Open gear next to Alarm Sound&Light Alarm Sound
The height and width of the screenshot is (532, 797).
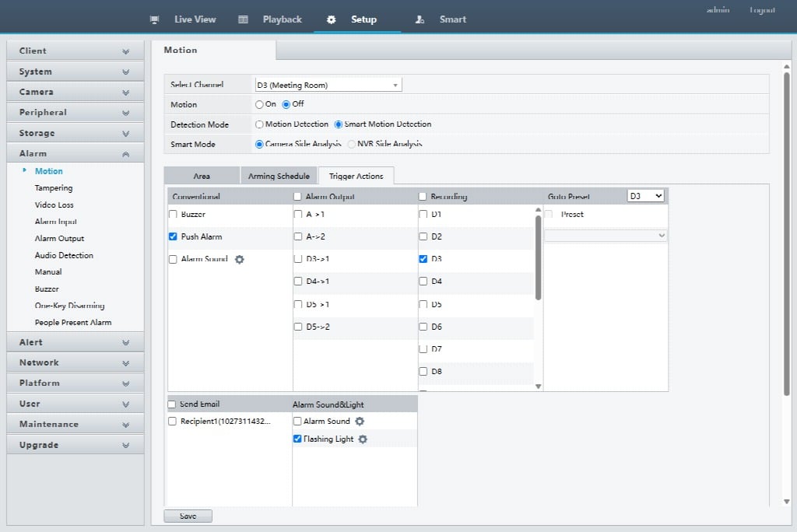(360, 422)
